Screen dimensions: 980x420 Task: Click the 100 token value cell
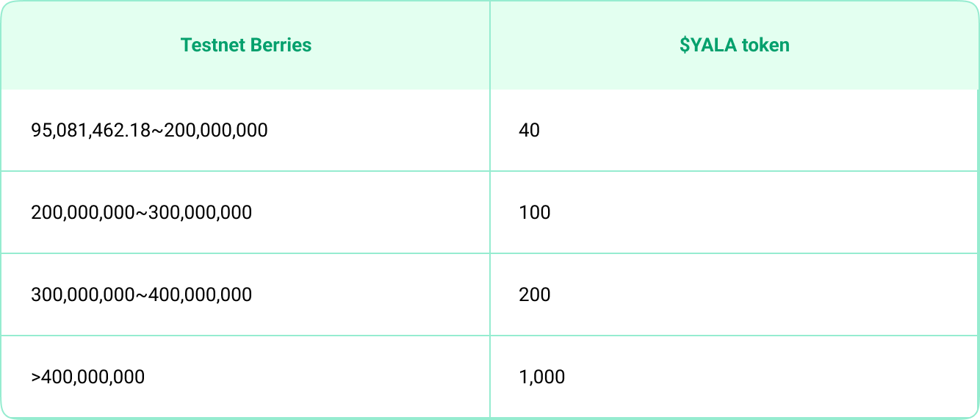coord(735,213)
